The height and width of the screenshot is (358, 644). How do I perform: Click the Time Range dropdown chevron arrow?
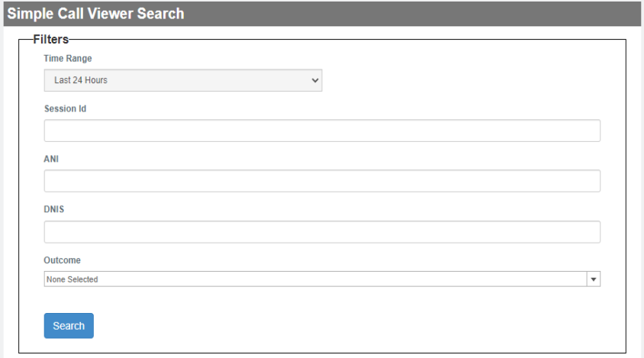pos(315,80)
